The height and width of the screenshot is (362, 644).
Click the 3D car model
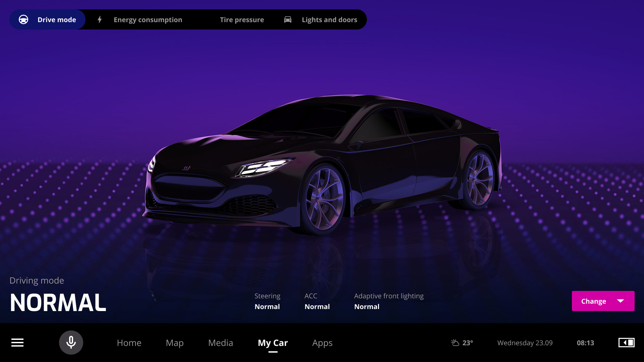coord(322,164)
